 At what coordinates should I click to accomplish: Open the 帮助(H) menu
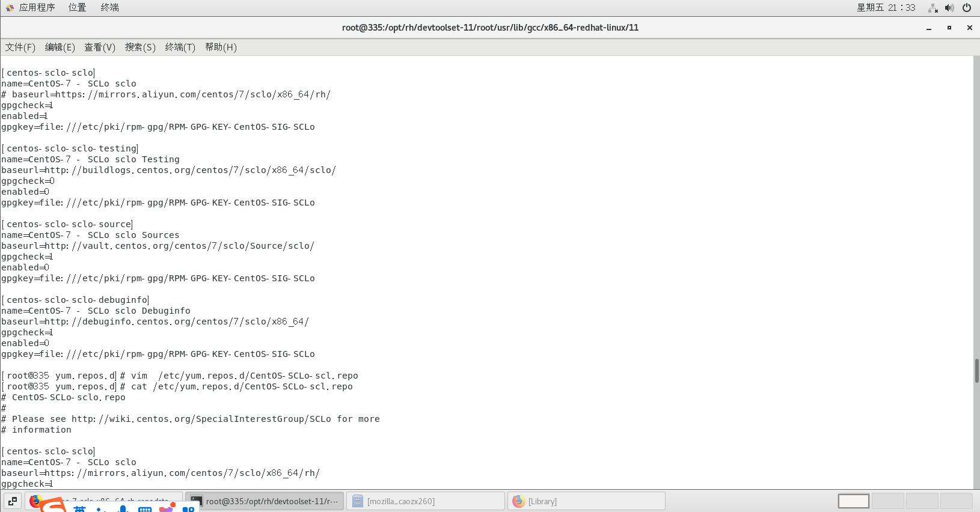pyautogui.click(x=221, y=47)
